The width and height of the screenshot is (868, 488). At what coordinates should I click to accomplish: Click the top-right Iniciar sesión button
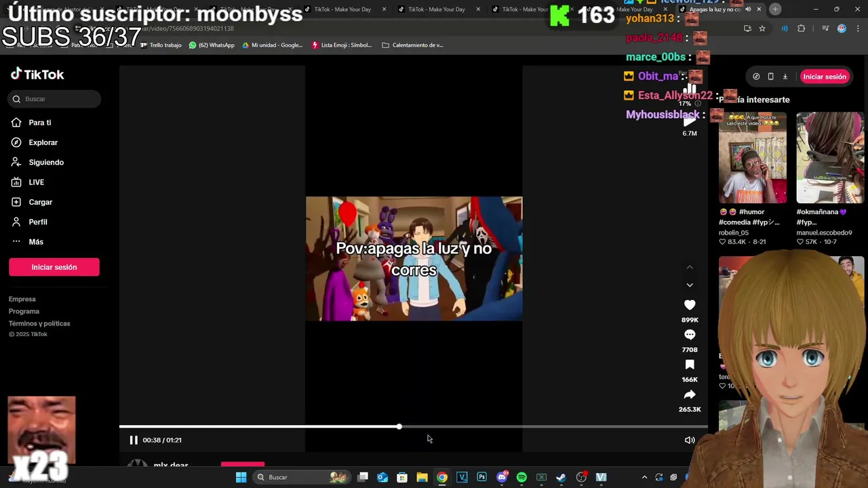pyautogui.click(x=825, y=77)
